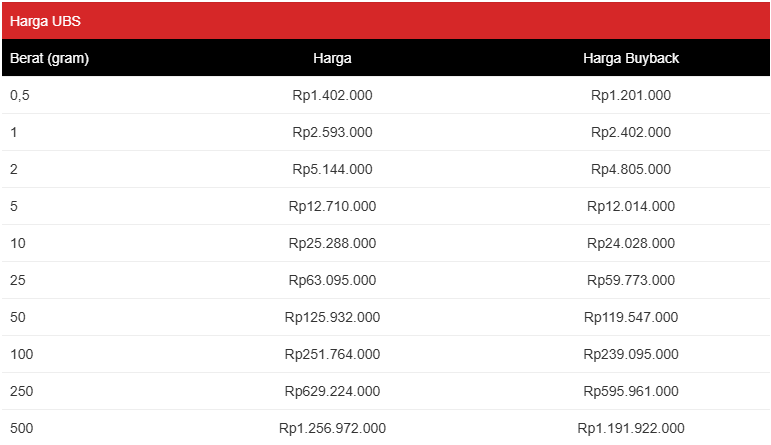Click the price Rp12.710.000

point(332,206)
